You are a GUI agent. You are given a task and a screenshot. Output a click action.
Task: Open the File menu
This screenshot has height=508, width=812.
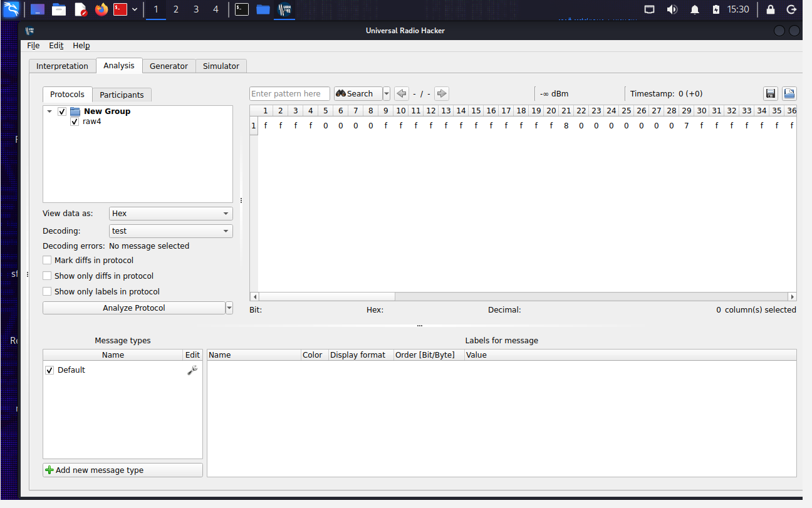click(x=33, y=46)
